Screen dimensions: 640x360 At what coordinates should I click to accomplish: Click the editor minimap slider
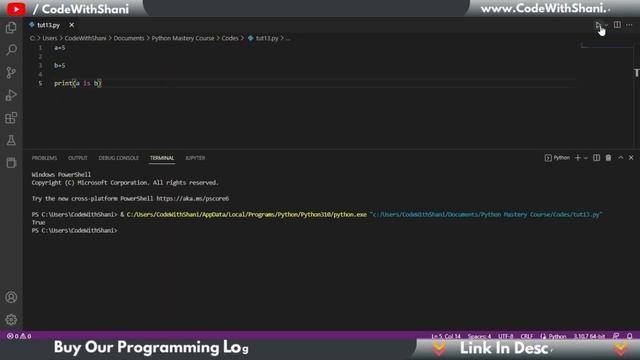coord(607,45)
